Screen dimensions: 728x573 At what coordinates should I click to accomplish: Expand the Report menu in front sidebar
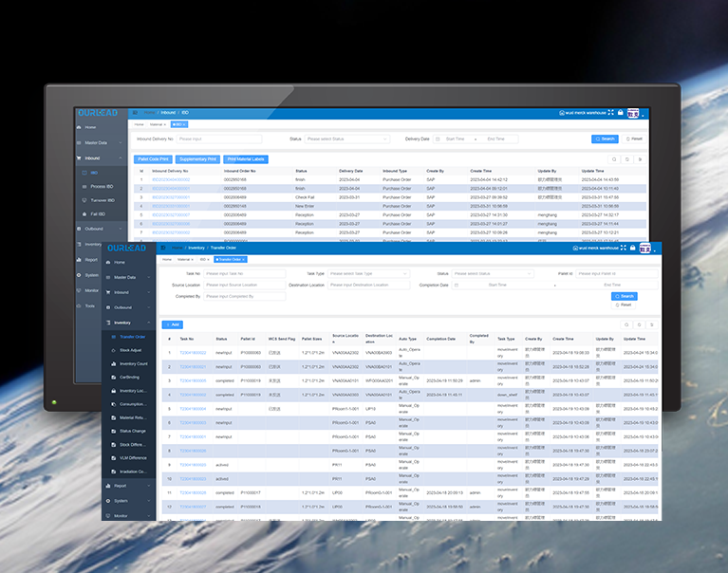coord(128,485)
